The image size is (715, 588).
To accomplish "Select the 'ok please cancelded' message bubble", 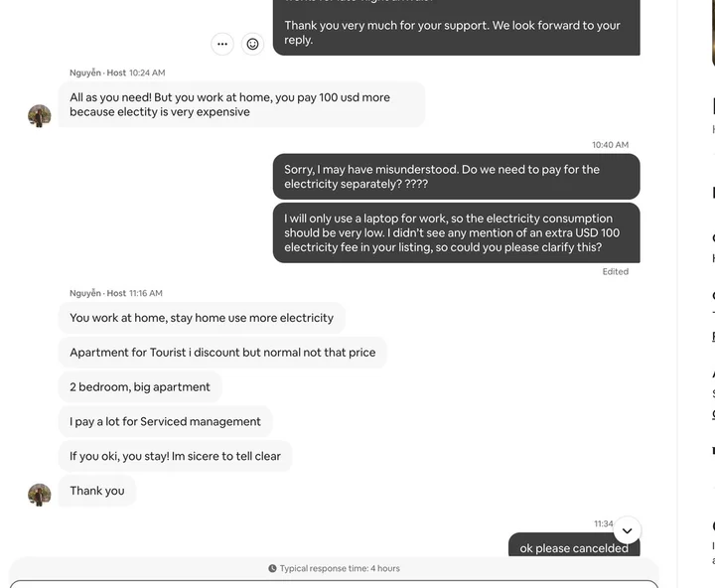I will (x=574, y=544).
